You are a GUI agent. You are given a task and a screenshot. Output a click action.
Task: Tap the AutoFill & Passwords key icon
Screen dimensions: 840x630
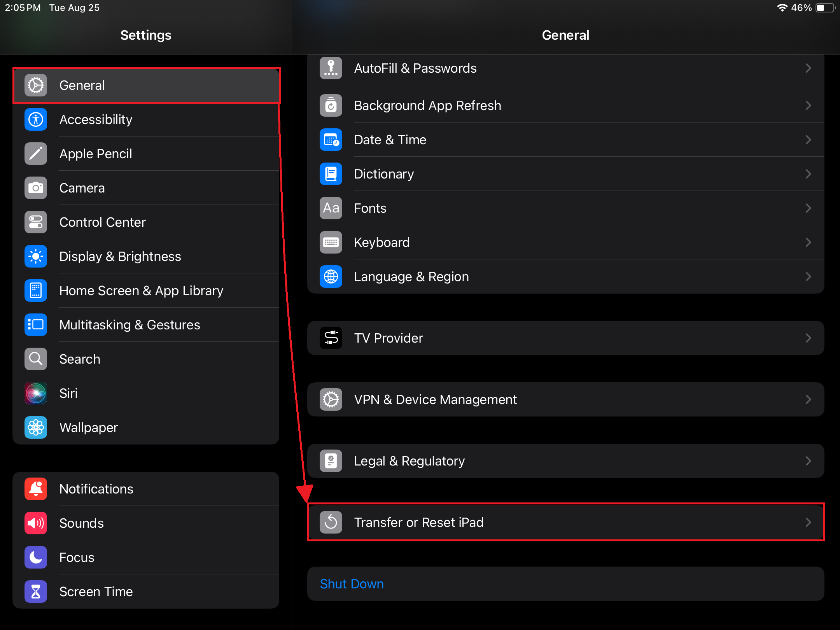click(331, 68)
